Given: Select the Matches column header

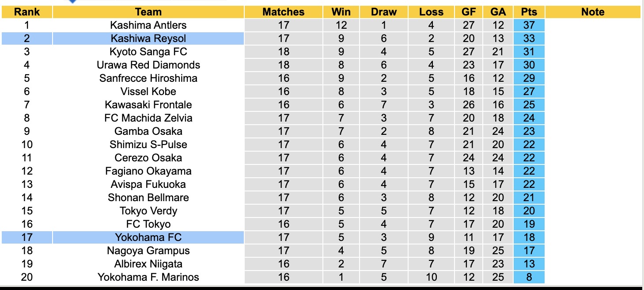Looking at the screenshot, I should click(x=284, y=12).
